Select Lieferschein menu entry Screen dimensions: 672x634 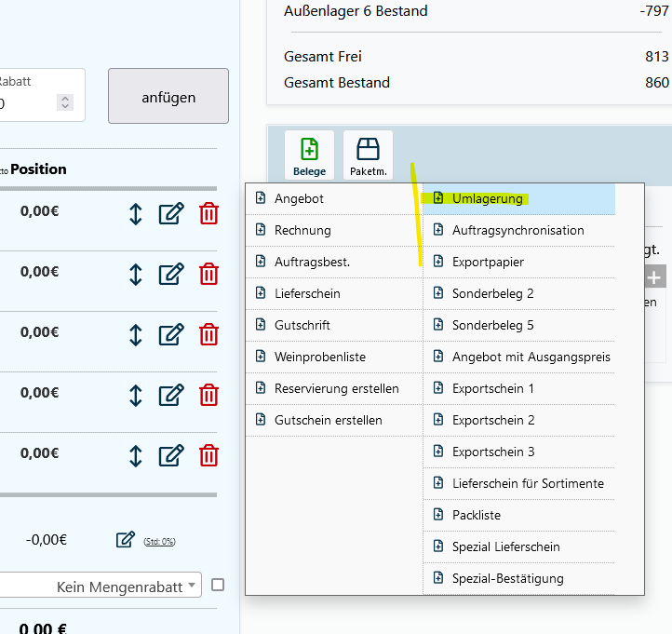coord(307,293)
